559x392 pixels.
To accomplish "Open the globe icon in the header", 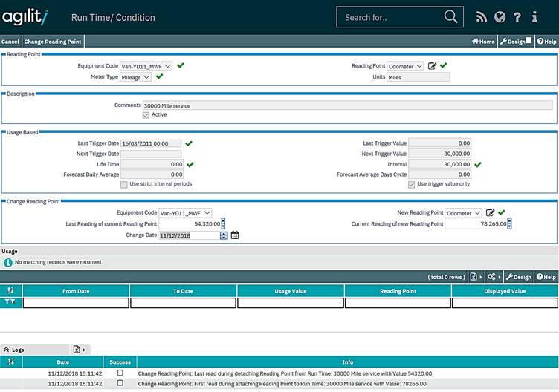I will coord(499,17).
